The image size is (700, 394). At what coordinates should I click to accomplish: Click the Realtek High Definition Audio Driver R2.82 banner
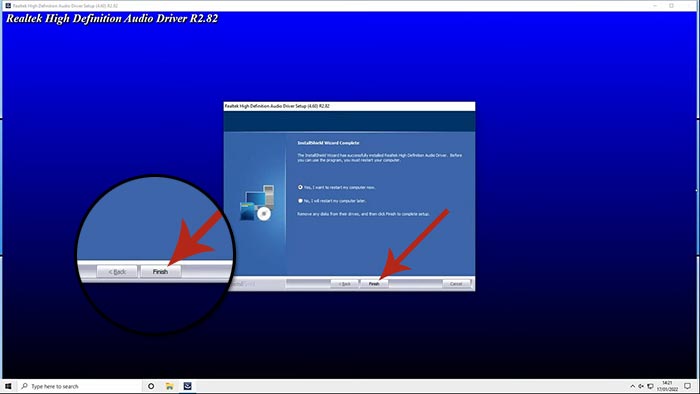(112, 18)
